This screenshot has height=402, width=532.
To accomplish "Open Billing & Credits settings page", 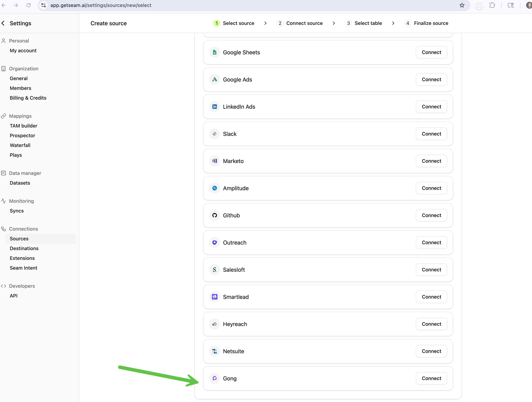I will click(x=28, y=98).
